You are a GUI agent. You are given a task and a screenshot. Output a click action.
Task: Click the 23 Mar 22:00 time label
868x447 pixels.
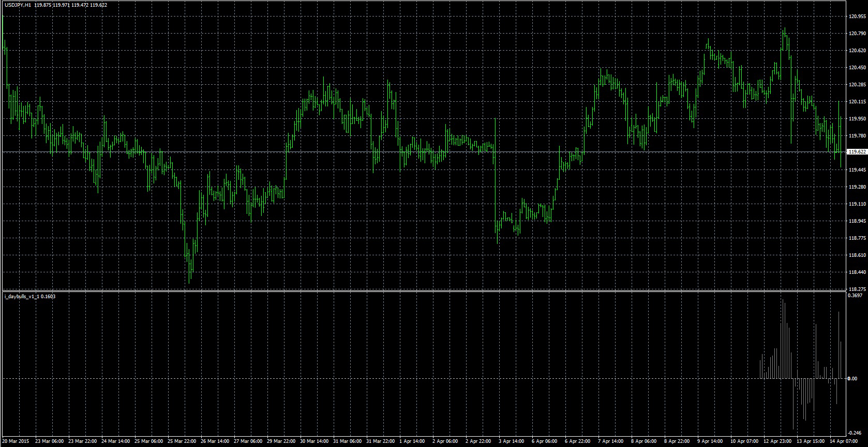click(x=83, y=442)
